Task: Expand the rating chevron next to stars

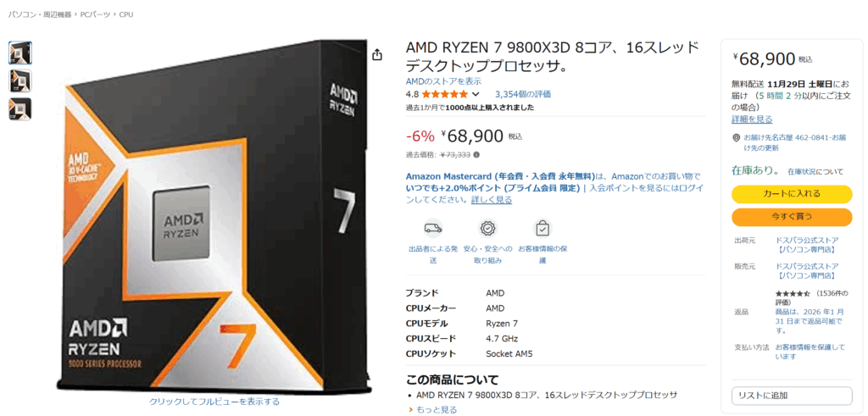Action: click(x=475, y=94)
